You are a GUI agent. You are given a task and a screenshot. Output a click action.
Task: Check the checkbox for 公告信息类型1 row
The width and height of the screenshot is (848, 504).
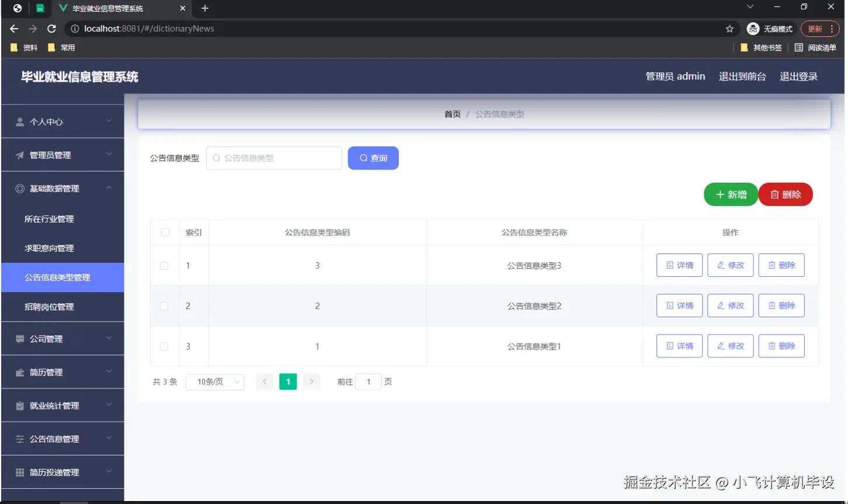coord(164,346)
